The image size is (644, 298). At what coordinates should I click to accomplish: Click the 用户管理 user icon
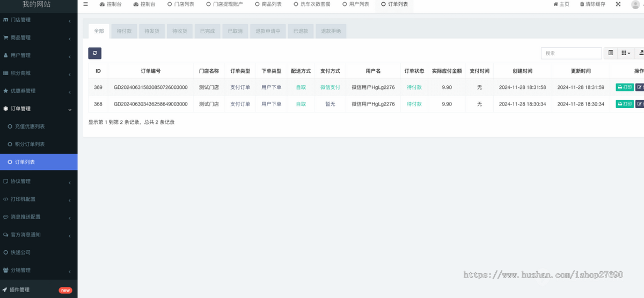[5, 55]
